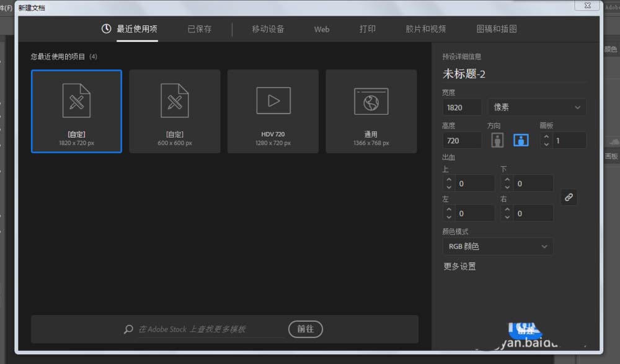620x364 pixels.
Task: Choose the HDV 720 video preset
Action: click(273, 111)
